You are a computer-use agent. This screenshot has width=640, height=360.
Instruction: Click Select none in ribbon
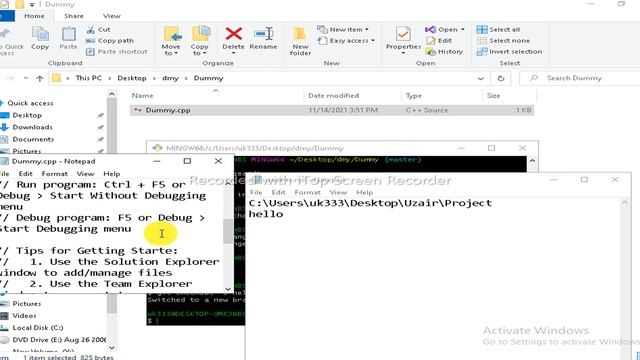[503, 40]
